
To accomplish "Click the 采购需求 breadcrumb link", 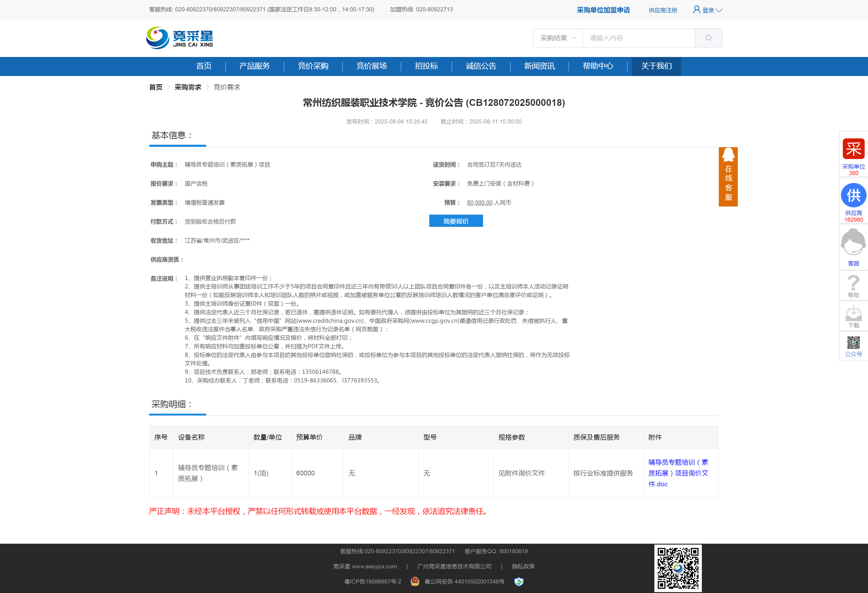I will tap(188, 87).
